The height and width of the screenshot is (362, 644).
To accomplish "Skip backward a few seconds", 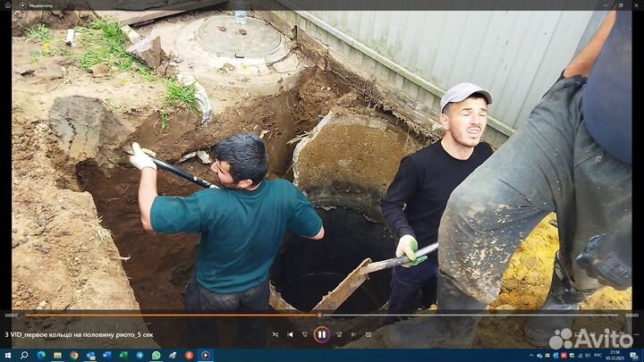I will [305, 334].
